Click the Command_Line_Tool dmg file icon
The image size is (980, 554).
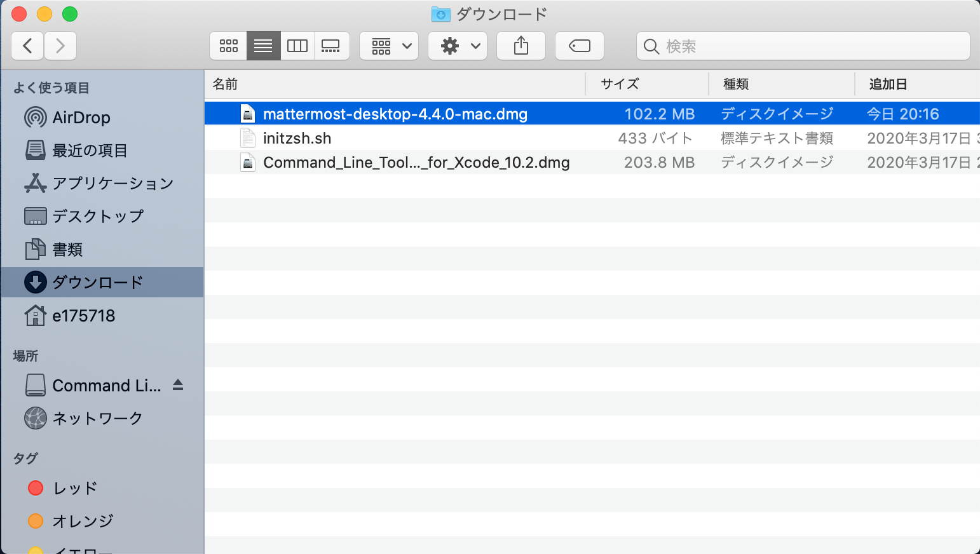tap(248, 162)
